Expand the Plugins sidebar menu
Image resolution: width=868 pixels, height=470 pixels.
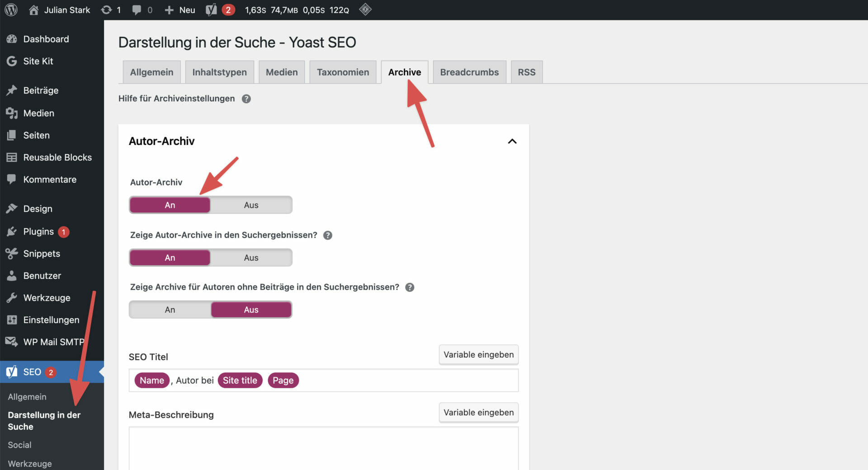click(x=38, y=231)
